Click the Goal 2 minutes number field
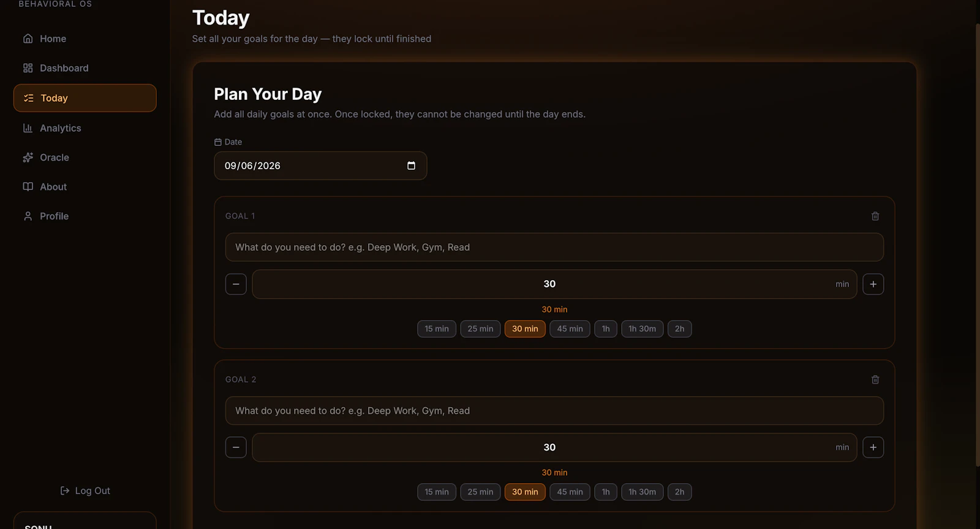Screen dimensions: 980x529 pos(554,447)
